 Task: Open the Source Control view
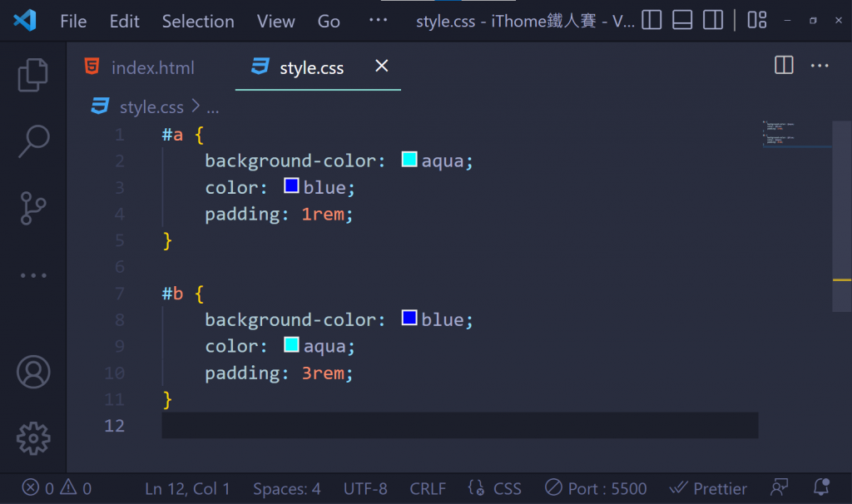33,208
